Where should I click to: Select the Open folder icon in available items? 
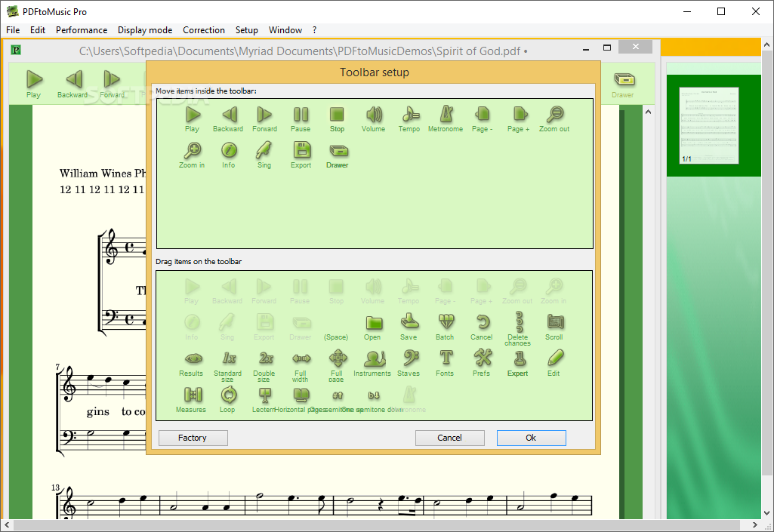(374, 323)
